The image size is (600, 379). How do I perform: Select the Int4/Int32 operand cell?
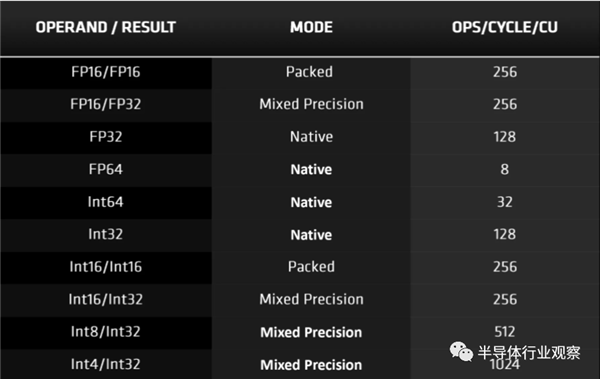106,364
